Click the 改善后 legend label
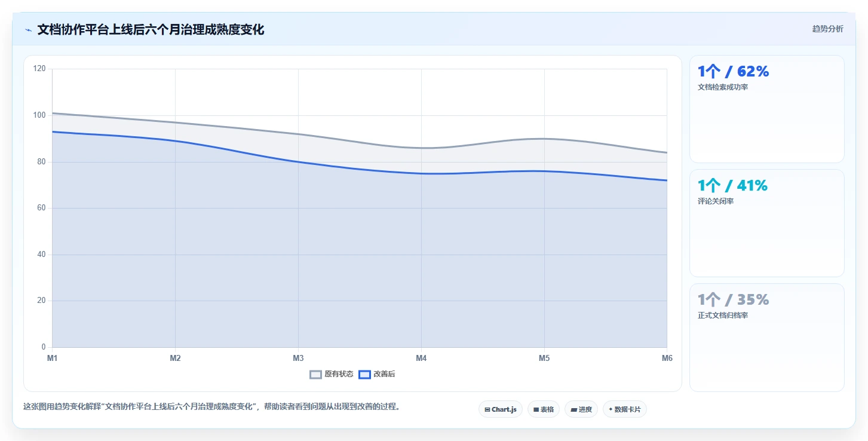This screenshot has width=868, height=441. click(x=384, y=375)
